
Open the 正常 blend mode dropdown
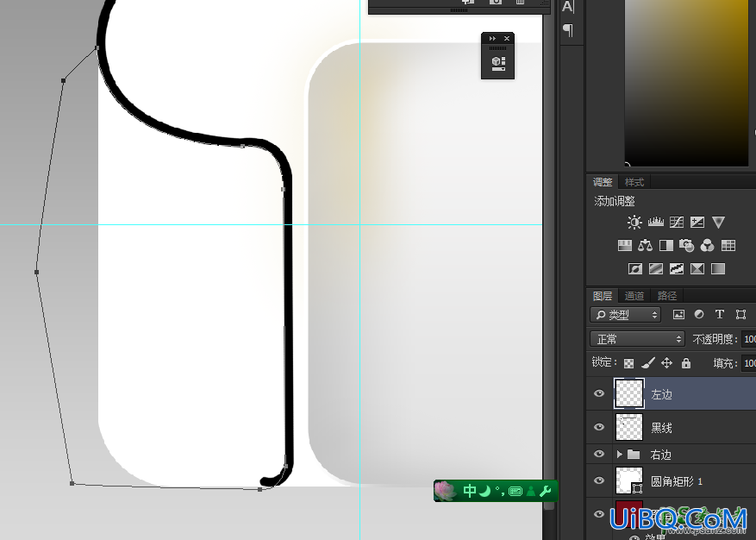(x=637, y=339)
